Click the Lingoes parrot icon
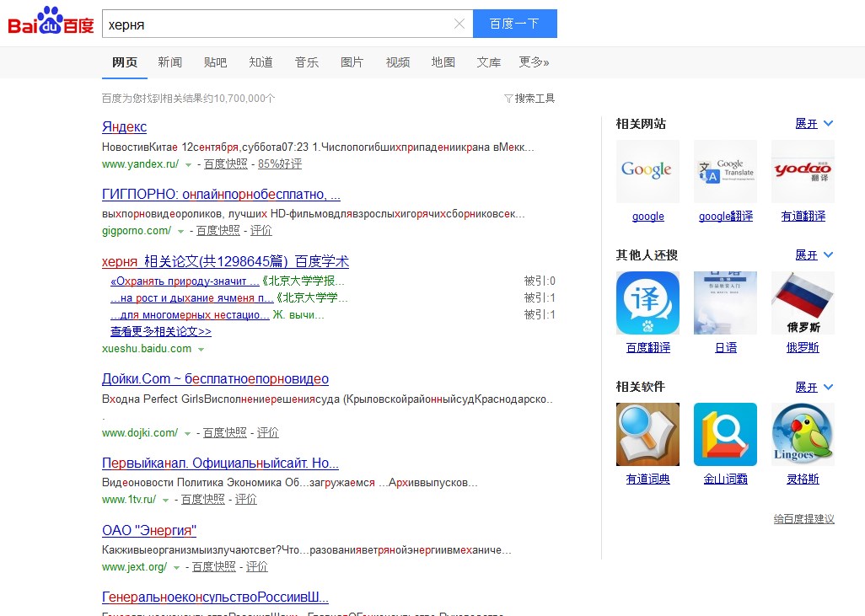The image size is (865, 616). [x=803, y=434]
